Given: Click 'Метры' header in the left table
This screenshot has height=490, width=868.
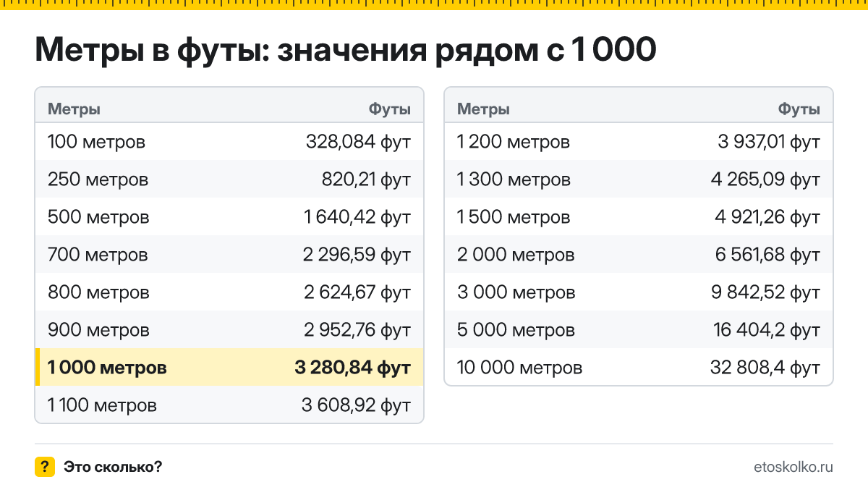Looking at the screenshot, I should pos(74,109).
